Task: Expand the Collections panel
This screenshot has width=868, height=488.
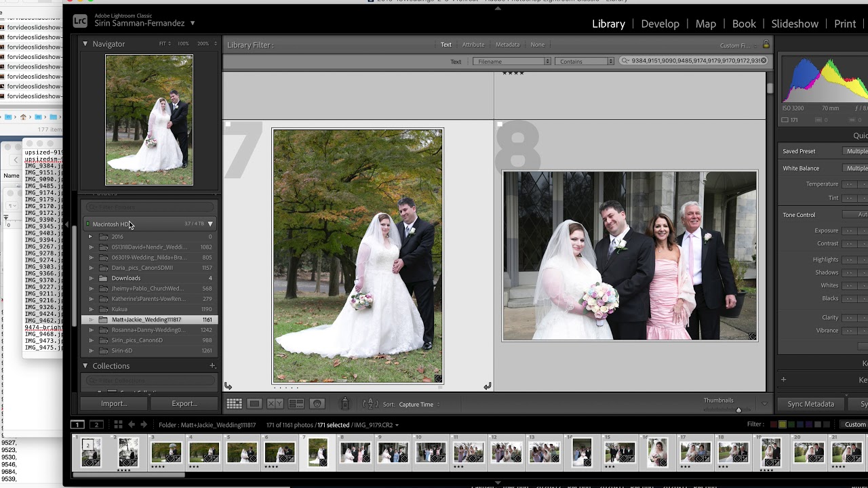Action: click(85, 365)
